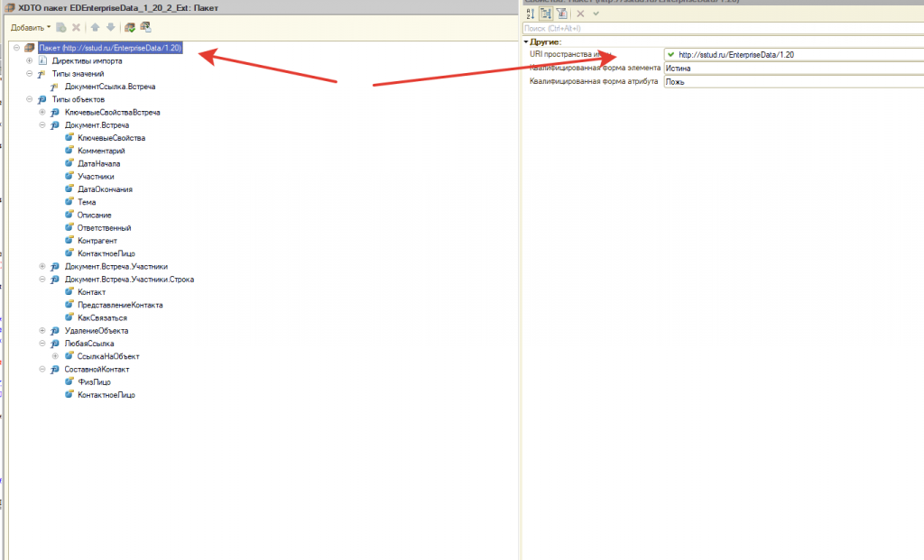Viewport: 924px width, 560px height.
Task: Open the Добавить dropdown menu
Action: pos(31,28)
